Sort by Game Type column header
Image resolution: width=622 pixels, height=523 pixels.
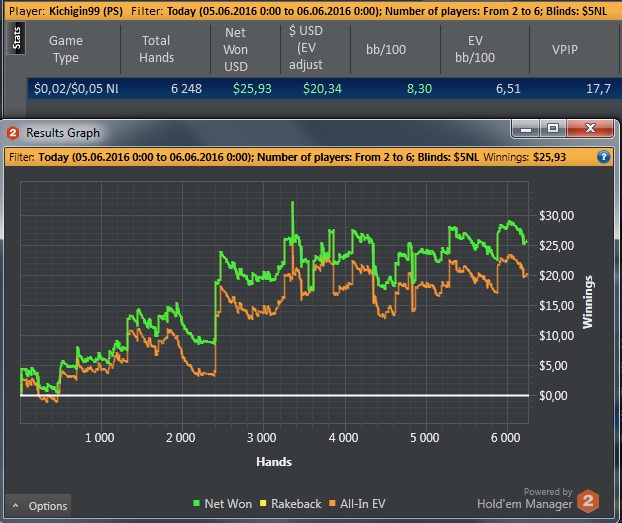point(66,49)
